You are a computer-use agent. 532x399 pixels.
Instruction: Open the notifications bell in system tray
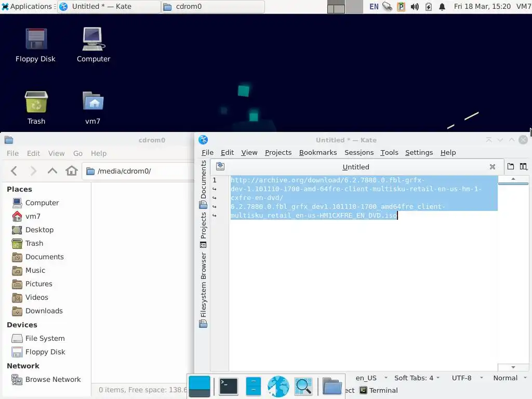click(442, 6)
